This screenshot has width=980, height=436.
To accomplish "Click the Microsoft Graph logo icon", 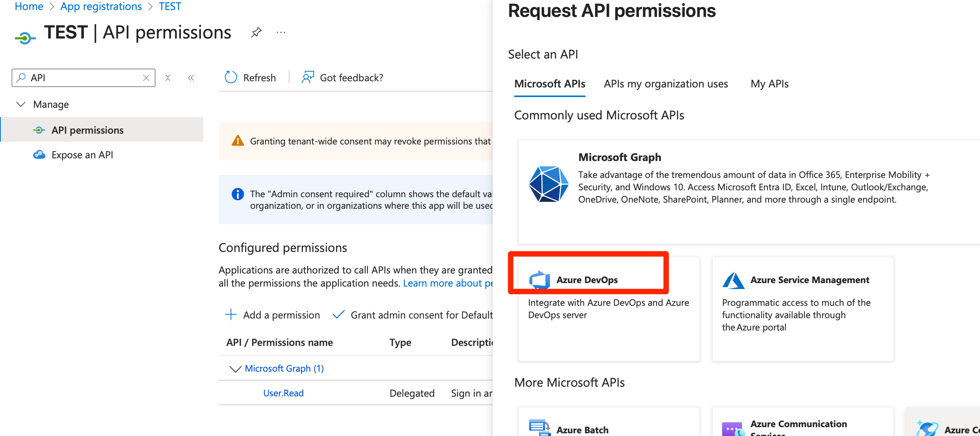I will pos(548,184).
